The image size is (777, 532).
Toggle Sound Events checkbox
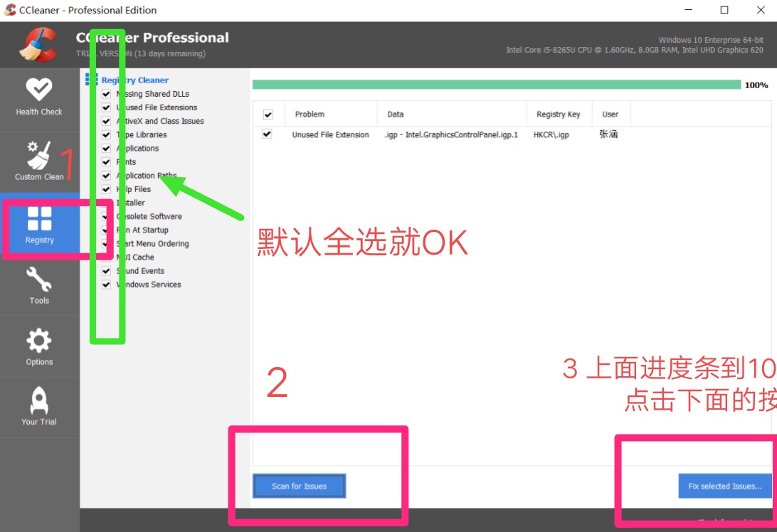coord(106,271)
